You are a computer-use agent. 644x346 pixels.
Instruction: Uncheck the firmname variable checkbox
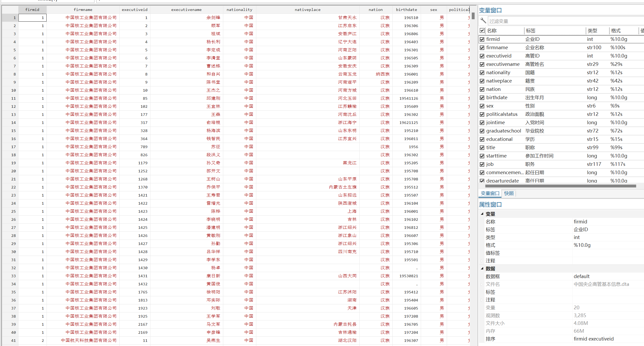pyautogui.click(x=482, y=48)
